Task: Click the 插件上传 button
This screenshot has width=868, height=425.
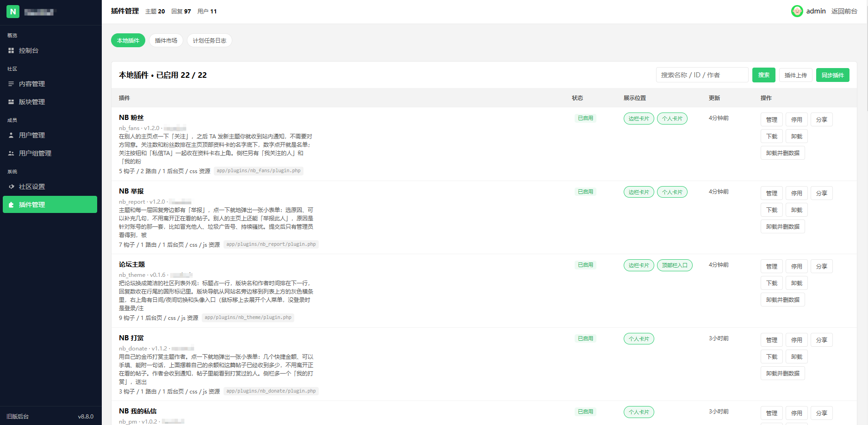Action: 796,75
